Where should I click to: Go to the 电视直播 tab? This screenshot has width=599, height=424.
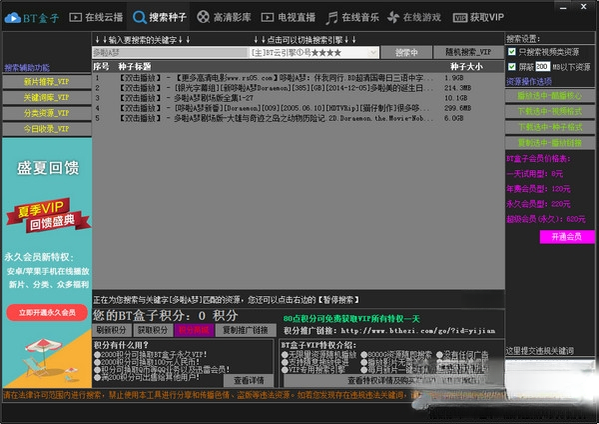(x=288, y=17)
